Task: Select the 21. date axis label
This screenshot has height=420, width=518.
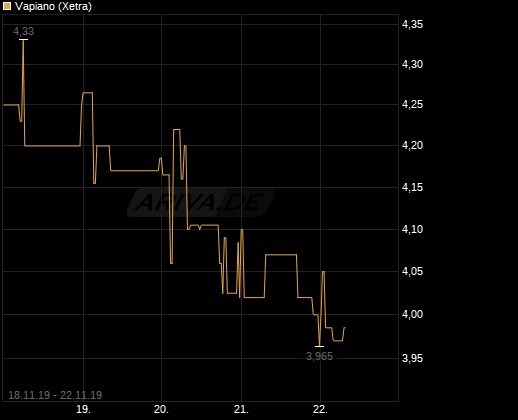Action: 241,409
